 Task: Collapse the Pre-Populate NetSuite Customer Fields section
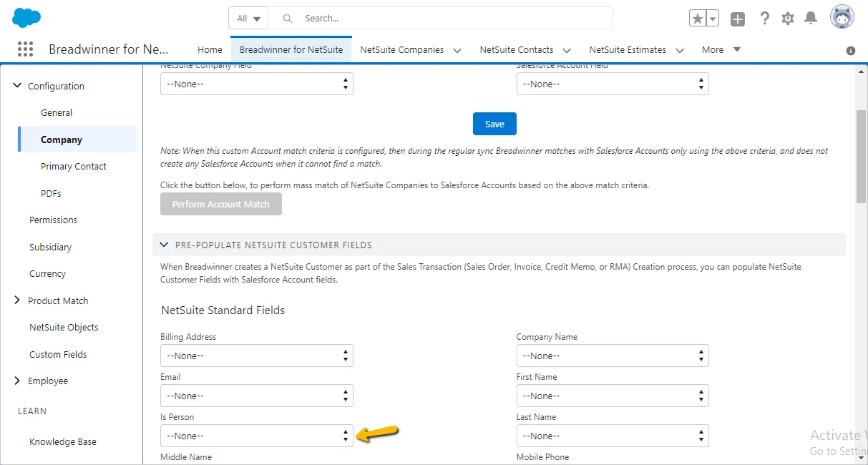(x=165, y=245)
